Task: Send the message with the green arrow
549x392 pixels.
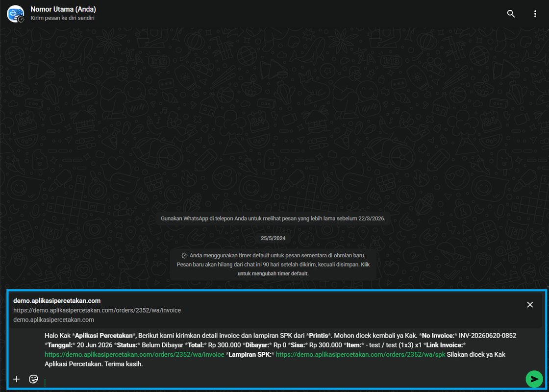Action: (534, 379)
